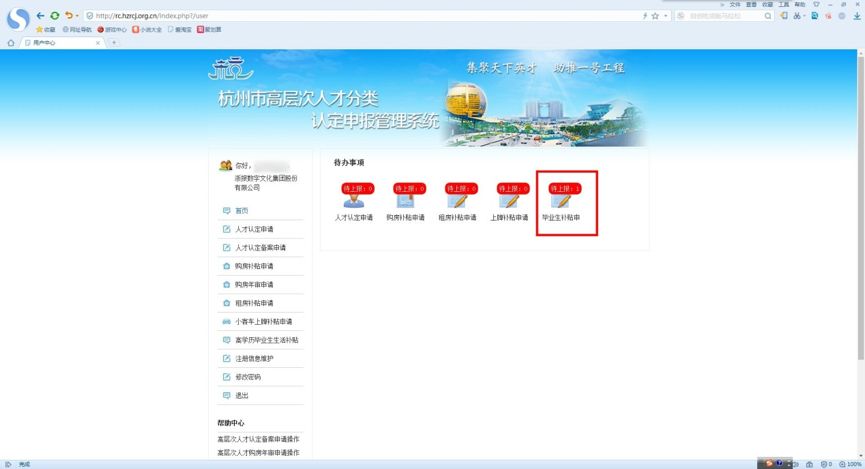Click the orange page icon in the toolbar
Image resolution: width=865 pixels, height=469 pixels.
[784, 16]
